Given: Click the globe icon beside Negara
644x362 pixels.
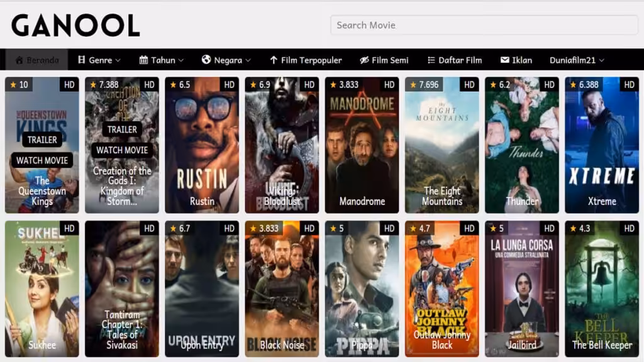Looking at the screenshot, I should pyautogui.click(x=206, y=60).
